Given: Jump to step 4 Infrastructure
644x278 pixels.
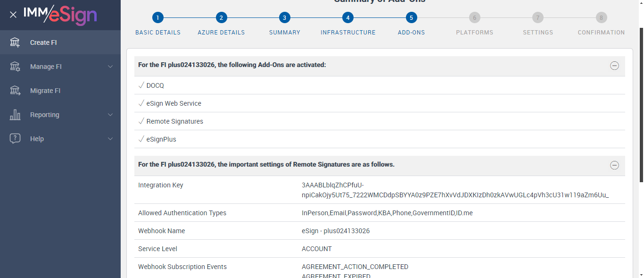Looking at the screenshot, I should click(348, 18).
